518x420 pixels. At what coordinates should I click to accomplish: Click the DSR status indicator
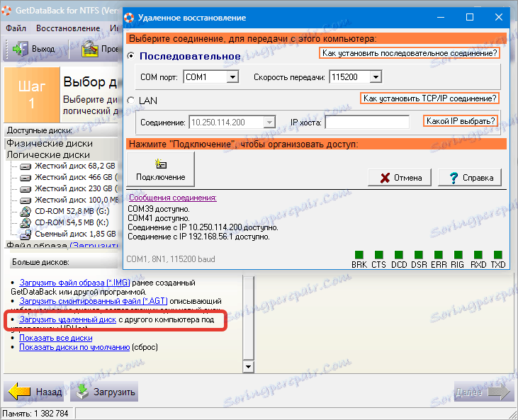point(419,254)
